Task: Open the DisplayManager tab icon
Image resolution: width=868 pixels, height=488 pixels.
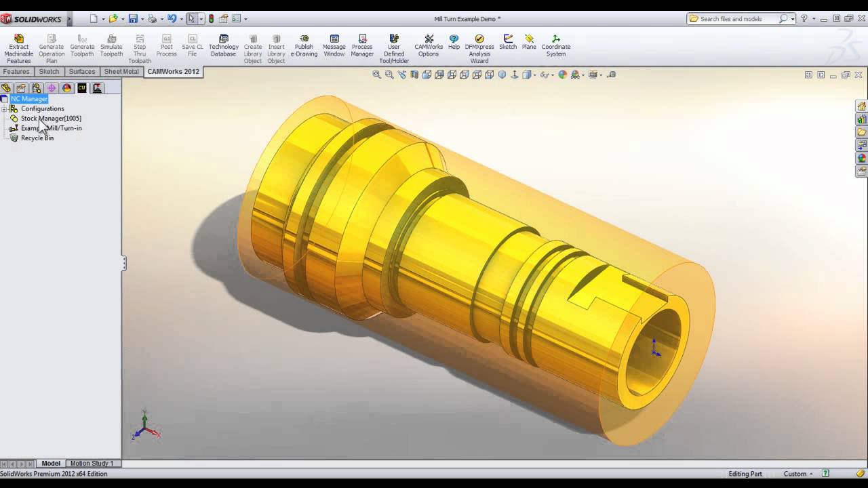Action: pyautogui.click(x=66, y=88)
